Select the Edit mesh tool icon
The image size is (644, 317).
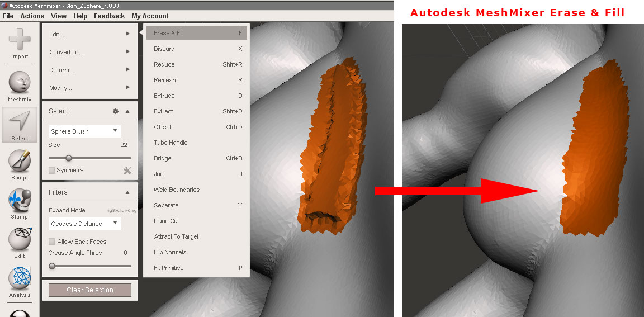click(x=20, y=239)
